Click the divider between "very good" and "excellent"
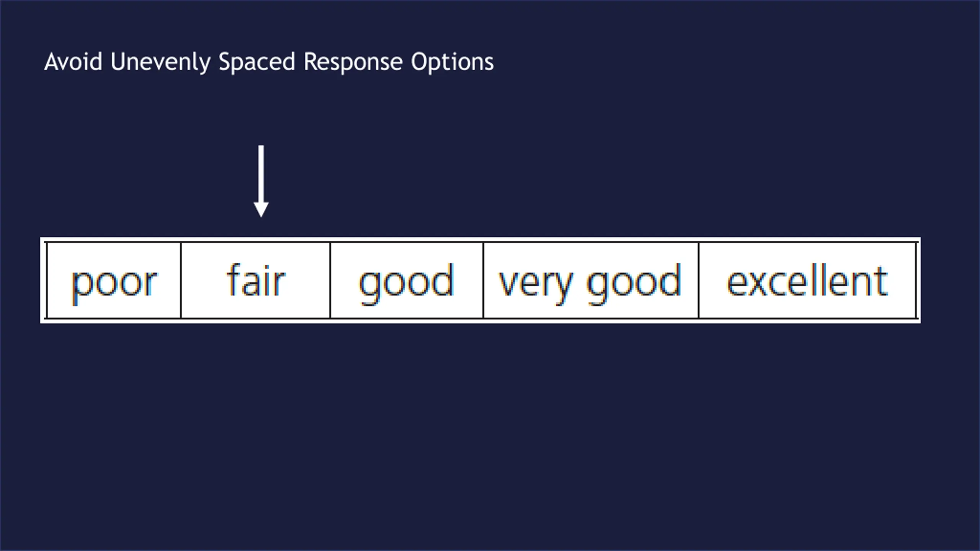The width and height of the screenshot is (980, 551). [x=699, y=280]
